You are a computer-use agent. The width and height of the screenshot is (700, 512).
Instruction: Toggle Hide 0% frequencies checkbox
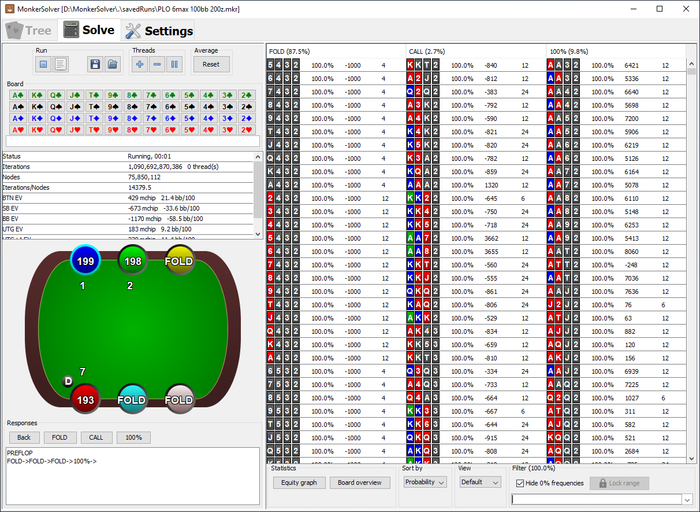[519, 483]
